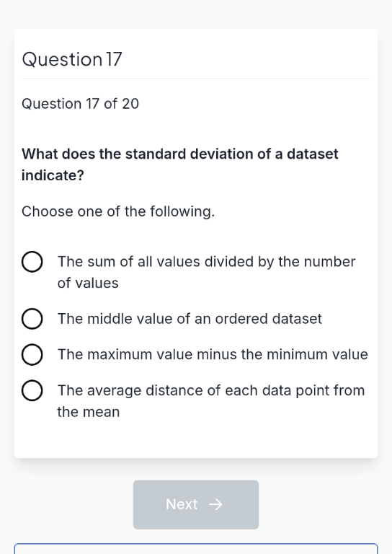The width and height of the screenshot is (392, 554).
Task: Pick the "maximum value minus the minimum value" radio circle
Action: point(32,354)
